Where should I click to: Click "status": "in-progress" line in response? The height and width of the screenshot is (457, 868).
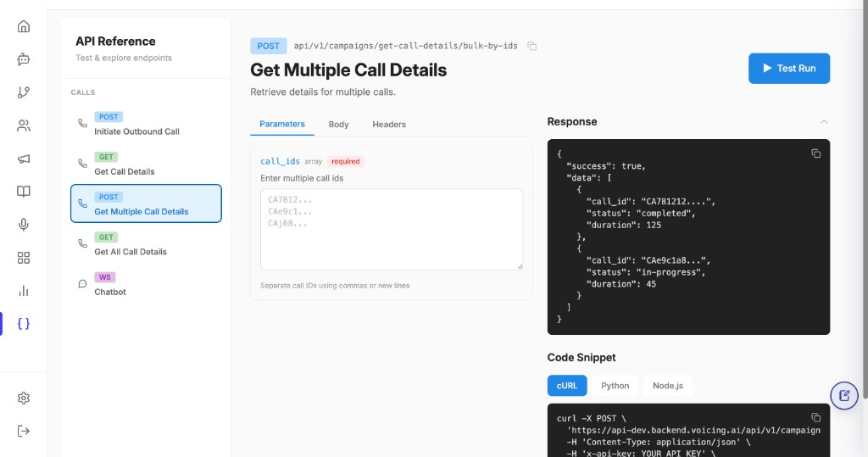point(645,272)
